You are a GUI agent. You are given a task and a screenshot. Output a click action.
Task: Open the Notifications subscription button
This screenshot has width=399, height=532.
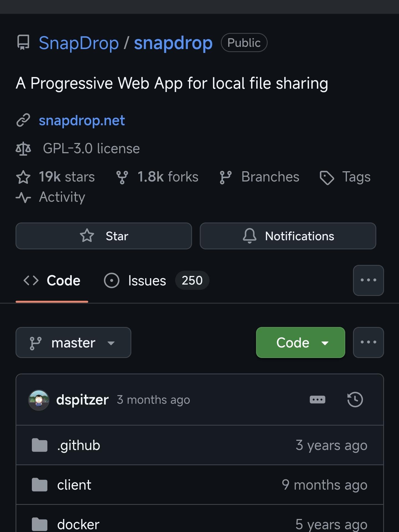tap(288, 236)
